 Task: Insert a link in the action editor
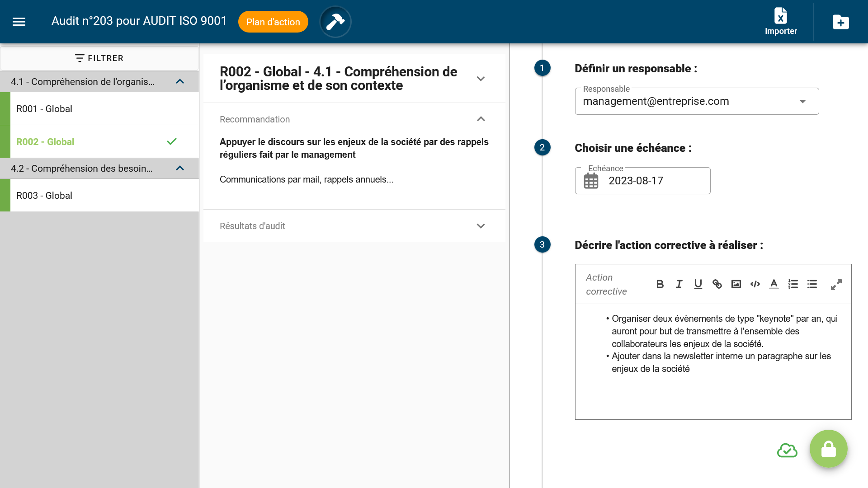[x=717, y=284]
